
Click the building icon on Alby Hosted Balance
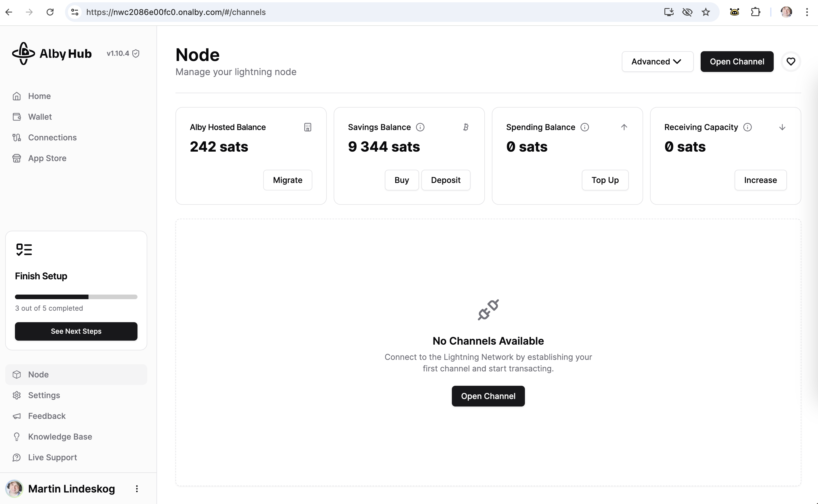(x=307, y=127)
